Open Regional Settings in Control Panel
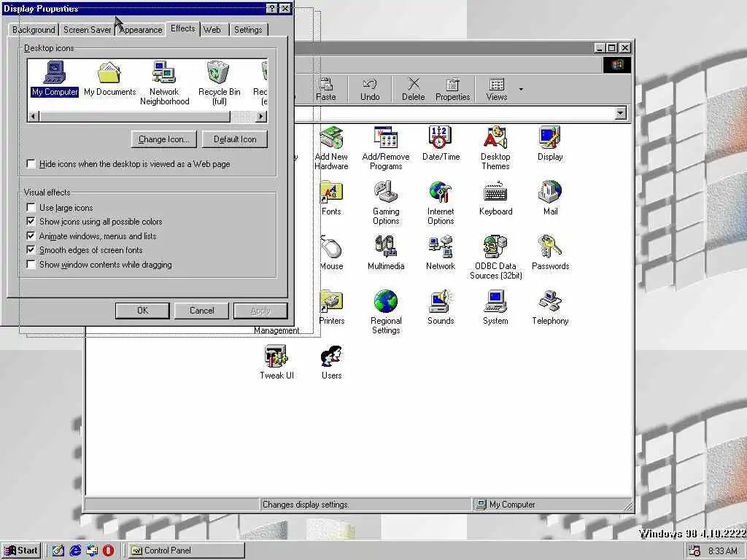The height and width of the screenshot is (560, 747). coord(386,312)
